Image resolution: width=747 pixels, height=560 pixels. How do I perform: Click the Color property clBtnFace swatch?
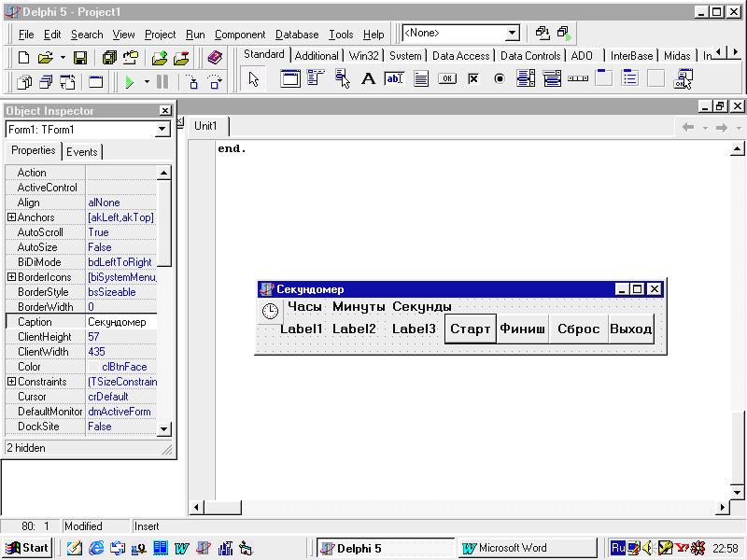pyautogui.click(x=94, y=367)
